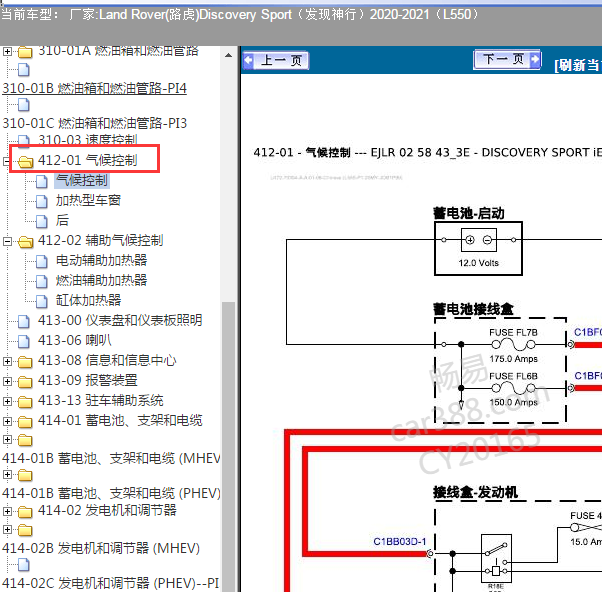This screenshot has height=592, width=602.
Task: Open 413-06 喇叭 page
Action: coord(74,340)
